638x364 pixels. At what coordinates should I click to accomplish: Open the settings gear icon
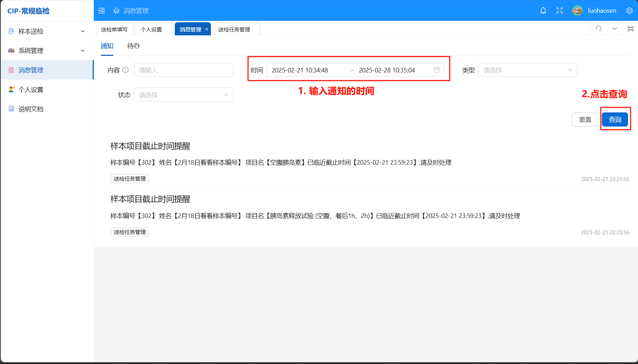coord(629,11)
